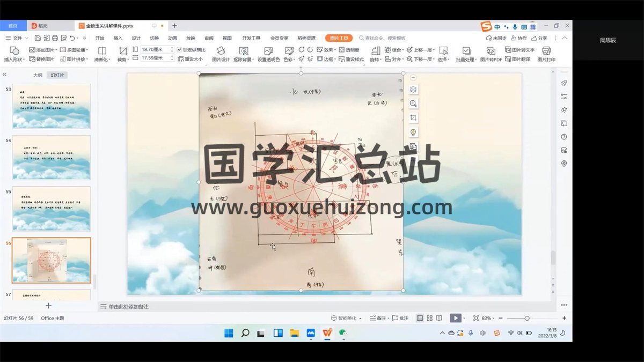This screenshot has width=644, height=362.
Task: Toggle 锁定纵横比 lock aspect ratio checkbox
Action: click(x=180, y=50)
